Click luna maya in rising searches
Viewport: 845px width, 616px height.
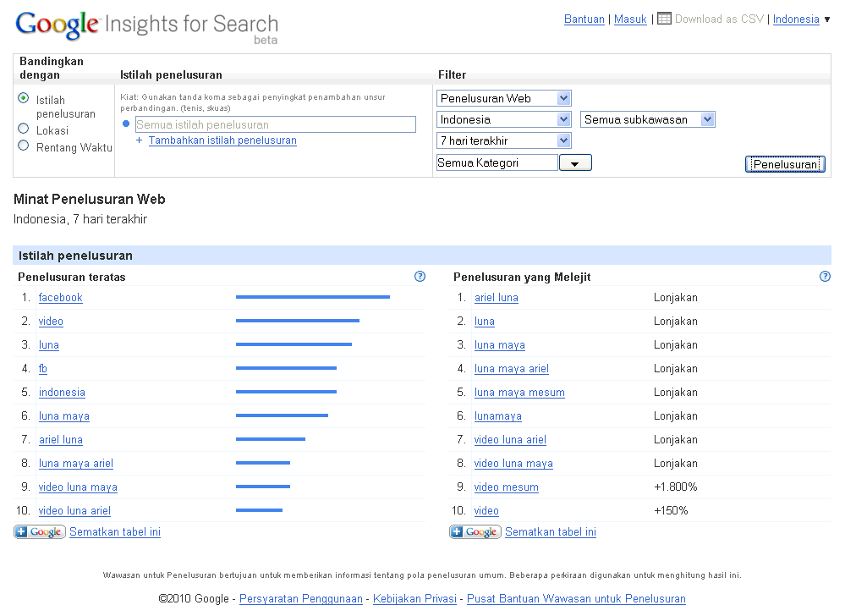[500, 345]
